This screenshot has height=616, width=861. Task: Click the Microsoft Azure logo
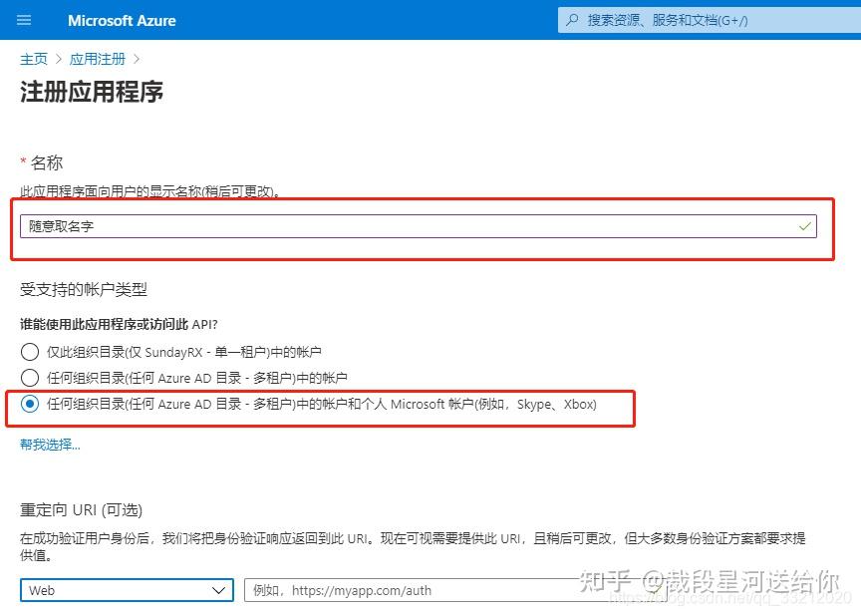pyautogui.click(x=122, y=20)
